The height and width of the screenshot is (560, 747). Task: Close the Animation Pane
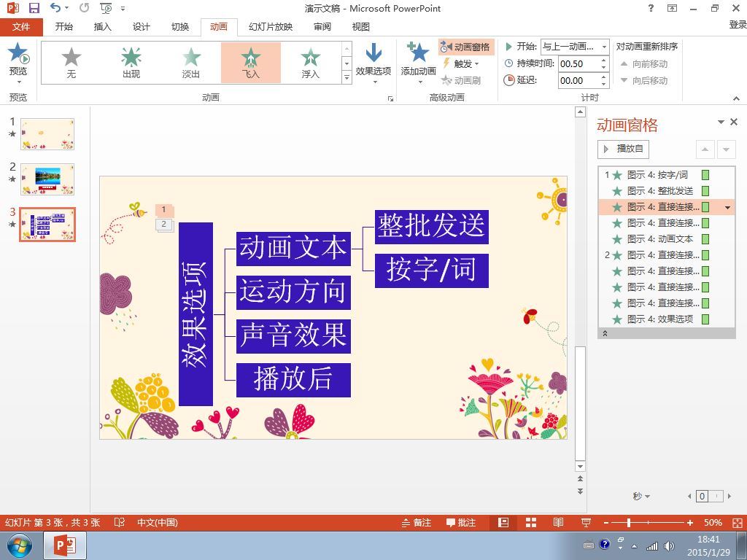tap(734, 122)
